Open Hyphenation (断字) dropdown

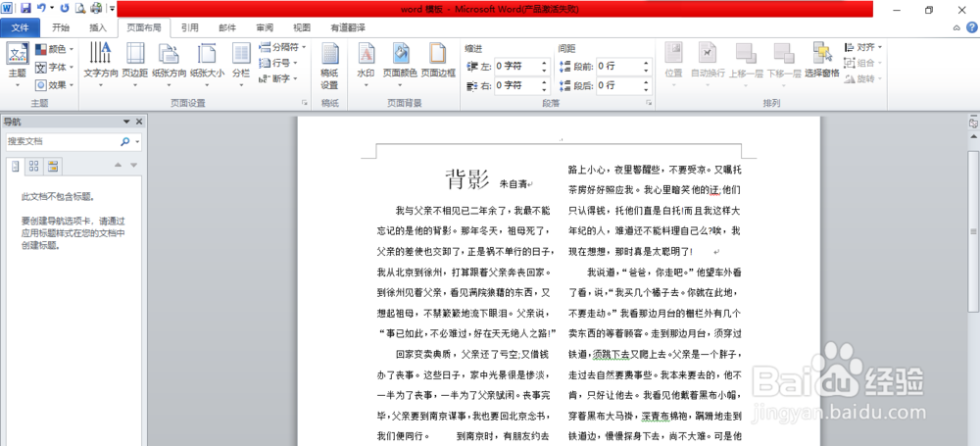pos(278,78)
